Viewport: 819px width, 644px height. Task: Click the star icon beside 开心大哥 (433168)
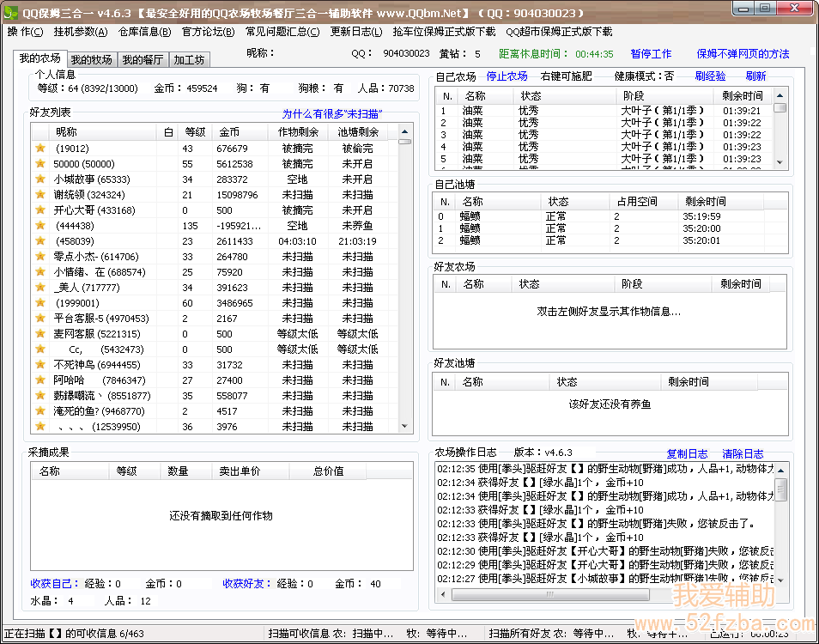click(x=39, y=210)
